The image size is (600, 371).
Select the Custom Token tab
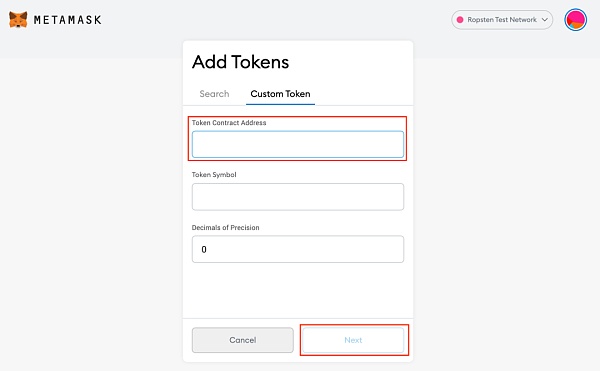point(280,94)
